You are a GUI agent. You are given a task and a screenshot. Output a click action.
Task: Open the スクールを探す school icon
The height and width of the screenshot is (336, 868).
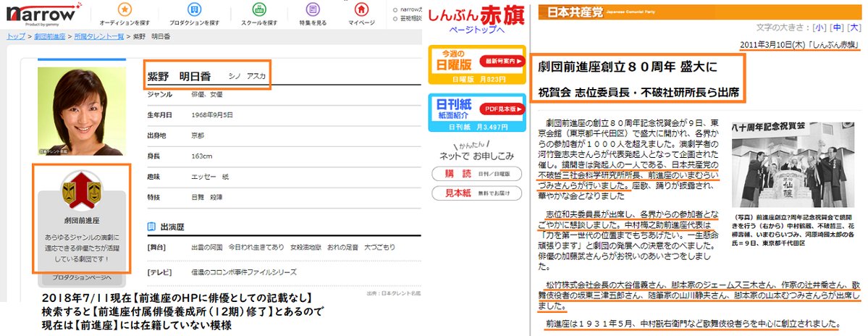pyautogui.click(x=259, y=9)
